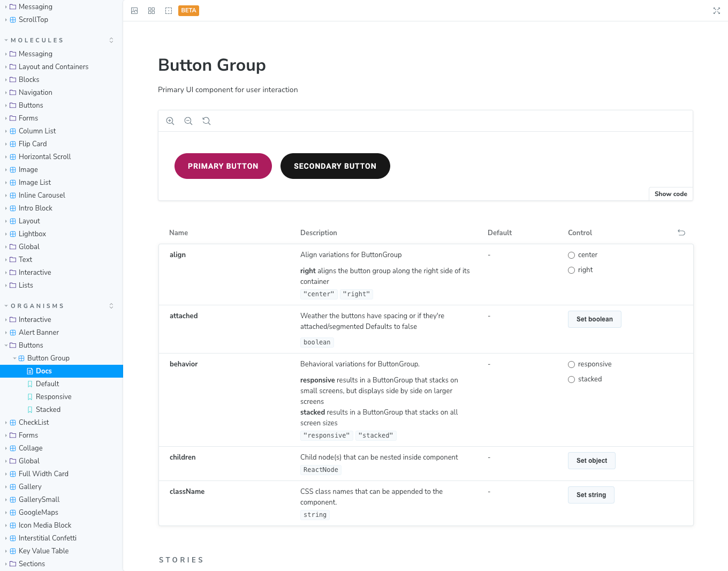The height and width of the screenshot is (571, 728).
Task: Zoom out of the component preview
Action: [x=188, y=121]
